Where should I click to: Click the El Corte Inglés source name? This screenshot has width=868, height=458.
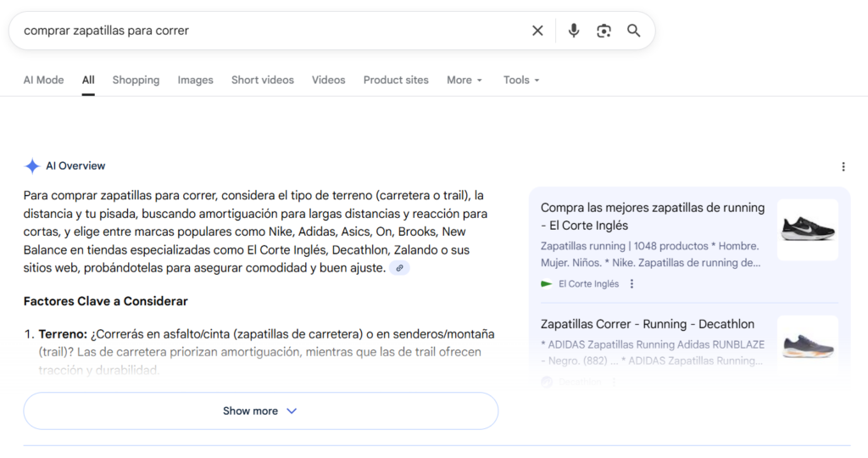tap(588, 283)
